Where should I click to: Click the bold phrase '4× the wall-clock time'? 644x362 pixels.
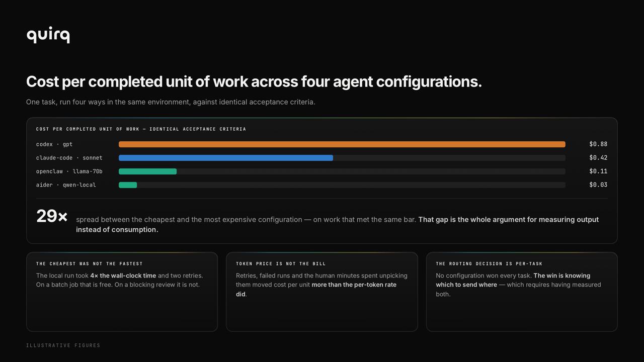(123, 276)
